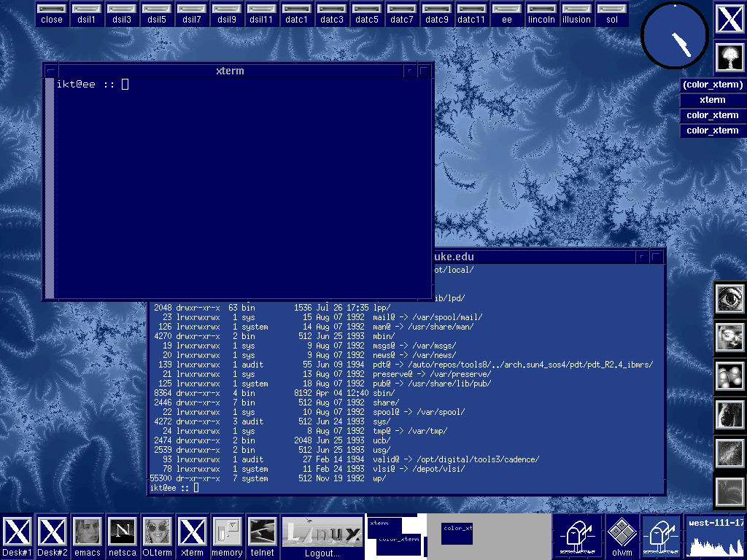Connect to the lincoln host
This screenshot has height=560, width=747.
tap(541, 15)
